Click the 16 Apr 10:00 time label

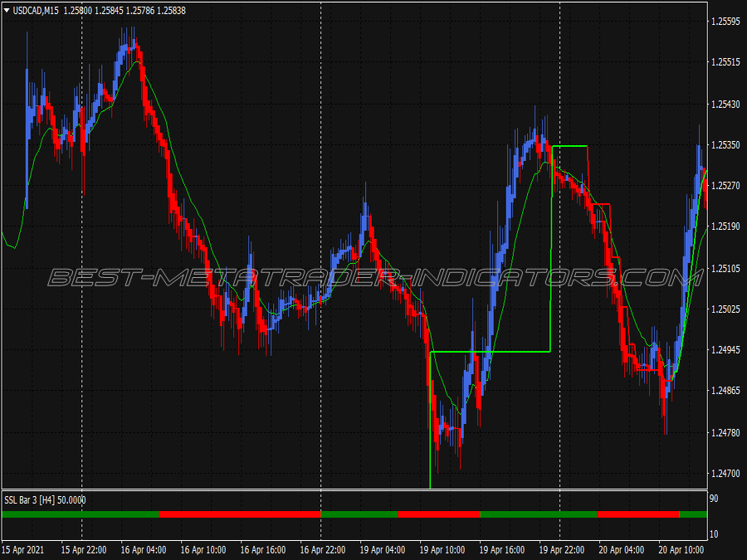coord(203,549)
